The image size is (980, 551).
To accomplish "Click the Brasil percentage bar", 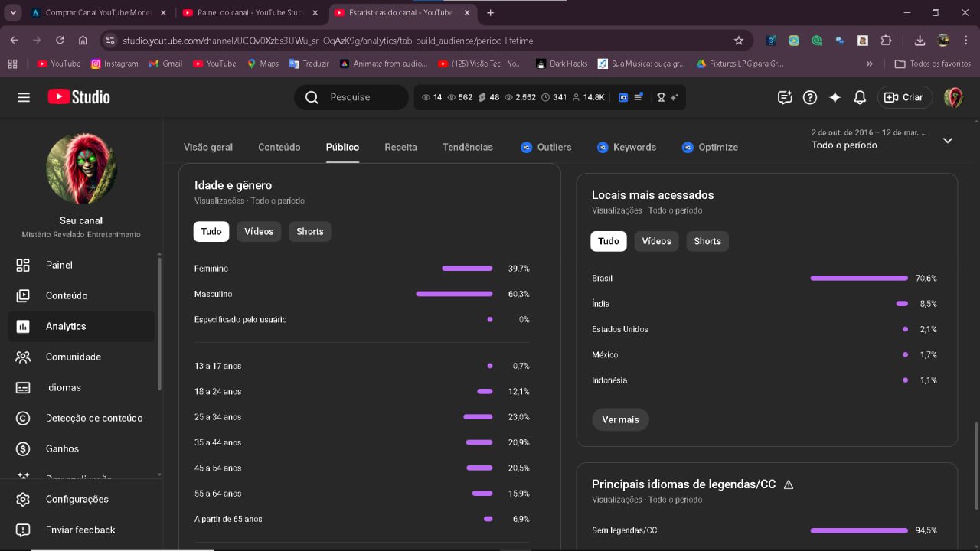I will [858, 278].
